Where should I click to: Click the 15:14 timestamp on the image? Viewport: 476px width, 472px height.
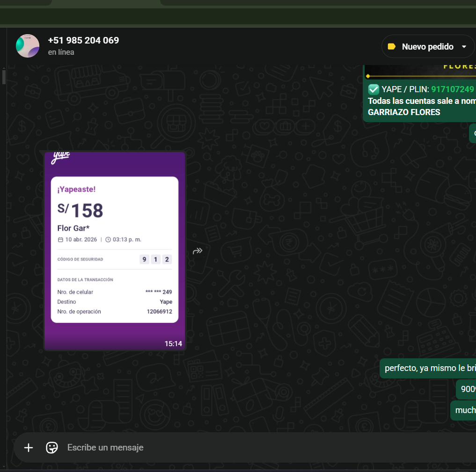click(173, 343)
